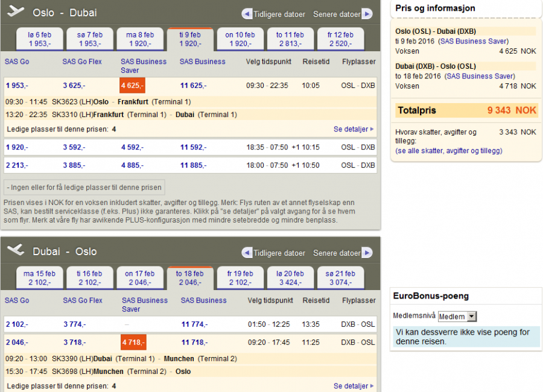Image resolution: width=543 pixels, height=392 pixels.
Task: Choose the 3 885,- SAS Go Flex fare
Action: (x=74, y=165)
